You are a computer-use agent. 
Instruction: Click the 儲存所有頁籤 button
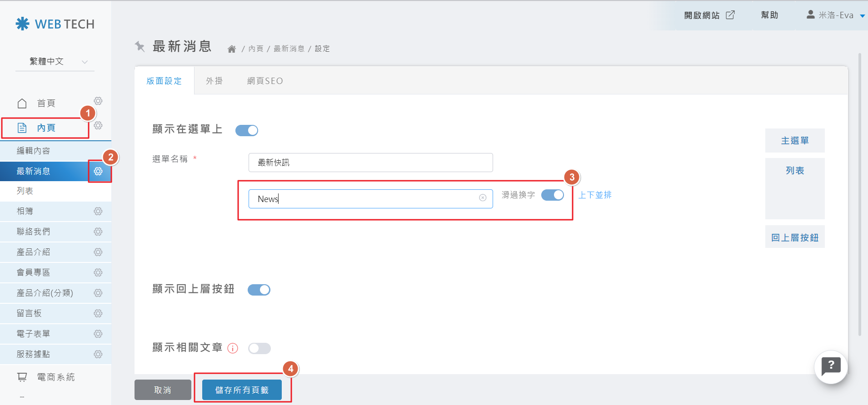[x=242, y=390]
